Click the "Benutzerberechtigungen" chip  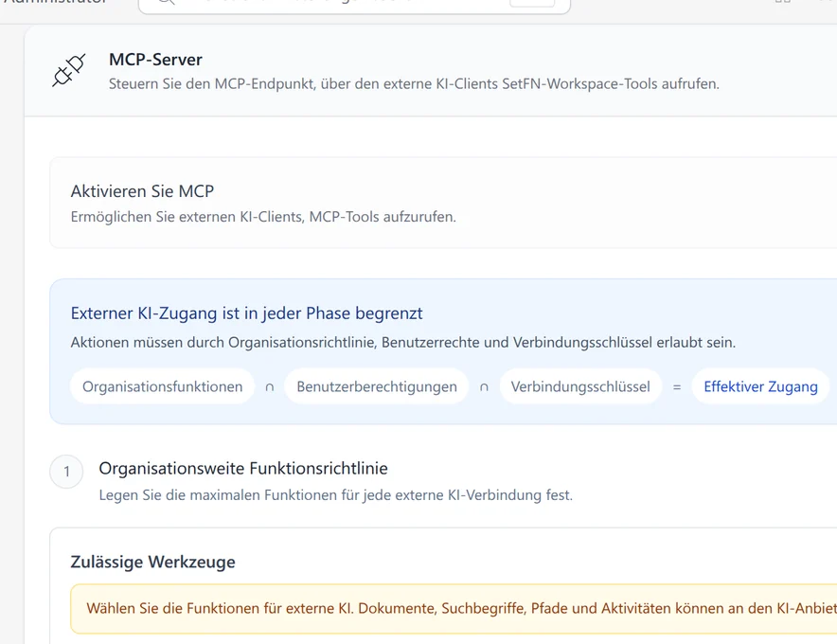point(377,386)
